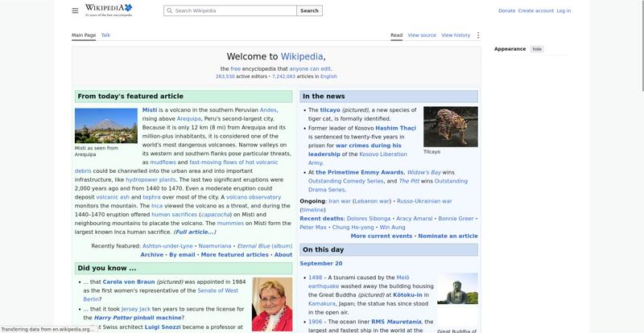Open the Russo-Ukrainian war link
Screen dimensions: 644x333
pos(424,201)
